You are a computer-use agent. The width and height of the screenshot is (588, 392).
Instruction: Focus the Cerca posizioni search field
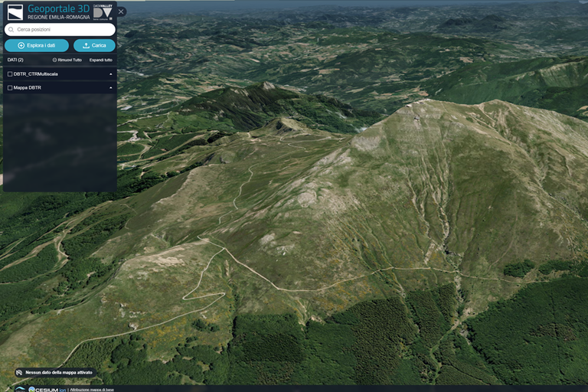pos(63,30)
